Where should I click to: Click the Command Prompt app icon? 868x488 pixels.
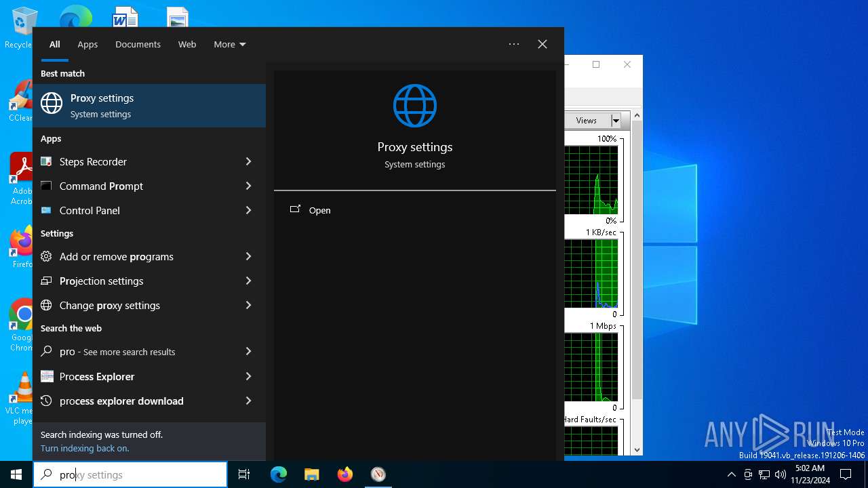(46, 186)
